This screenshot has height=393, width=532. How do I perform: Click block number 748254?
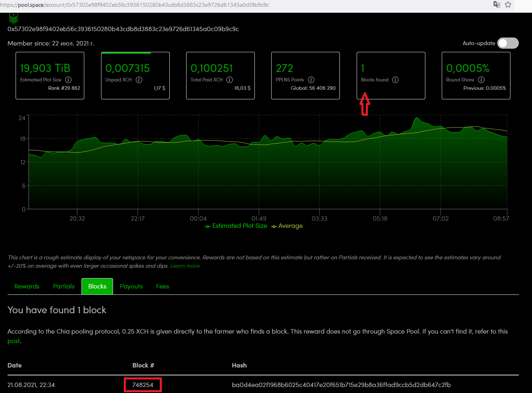(143, 385)
